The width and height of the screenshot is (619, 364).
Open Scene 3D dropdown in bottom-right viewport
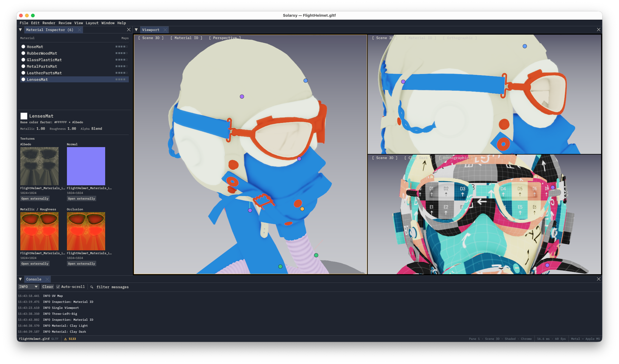(x=385, y=158)
